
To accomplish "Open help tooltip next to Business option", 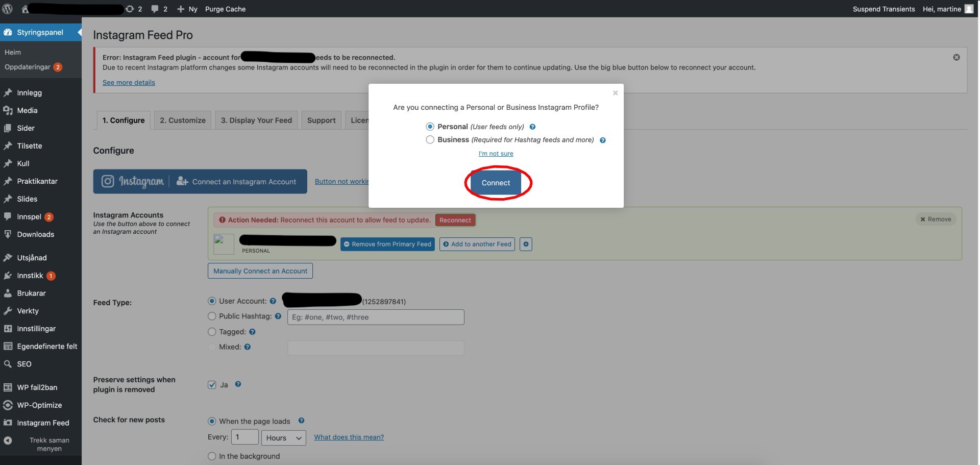I will [x=603, y=140].
